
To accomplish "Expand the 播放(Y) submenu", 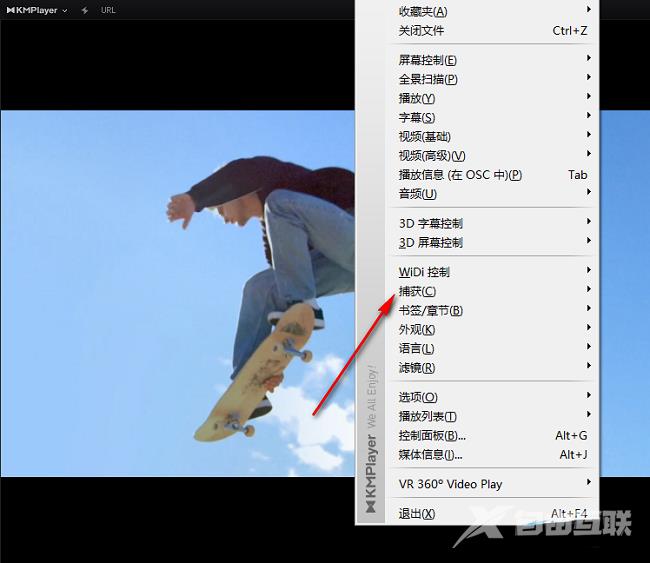I will click(417, 98).
